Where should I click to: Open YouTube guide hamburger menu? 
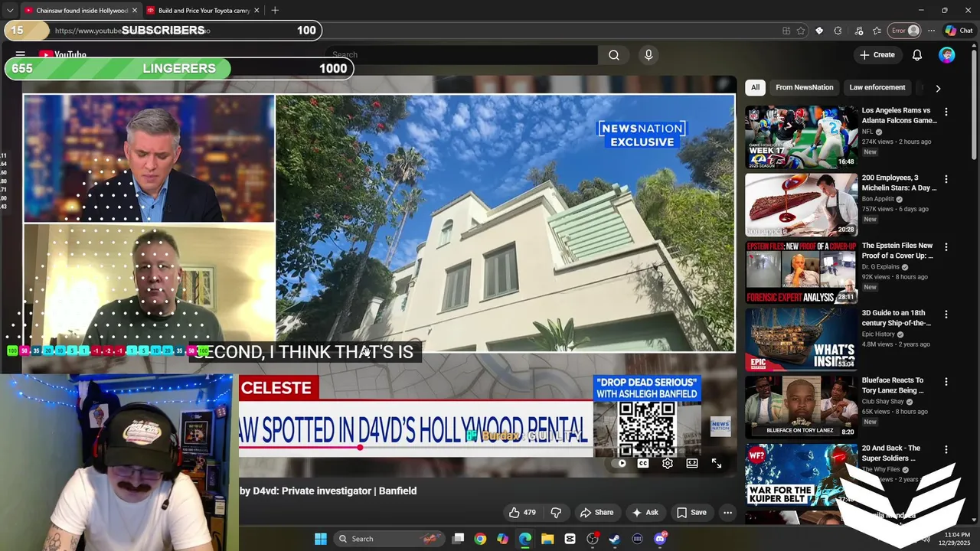coord(21,55)
